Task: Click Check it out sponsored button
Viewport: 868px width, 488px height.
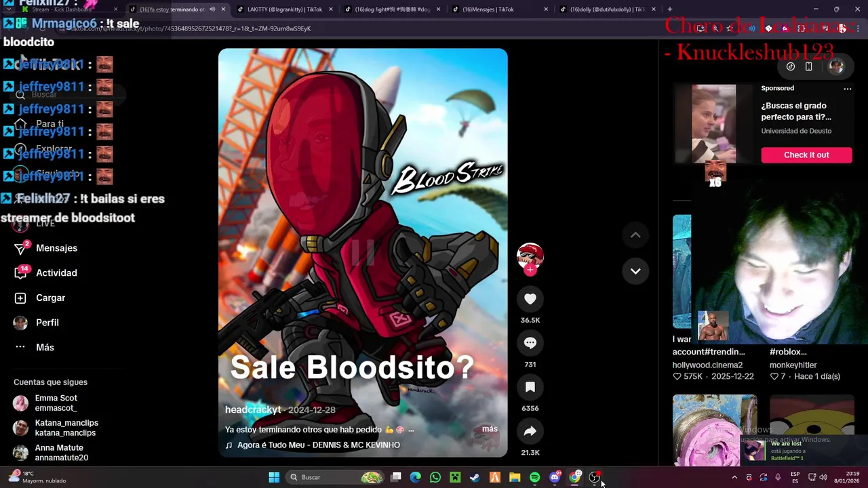Action: click(806, 155)
